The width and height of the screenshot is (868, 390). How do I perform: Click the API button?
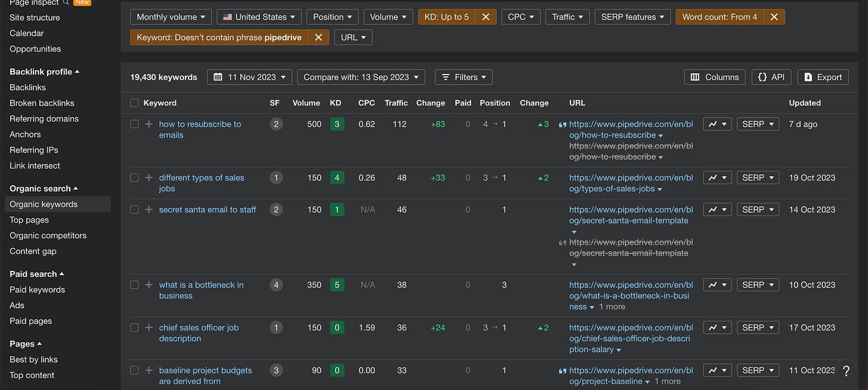coord(771,77)
